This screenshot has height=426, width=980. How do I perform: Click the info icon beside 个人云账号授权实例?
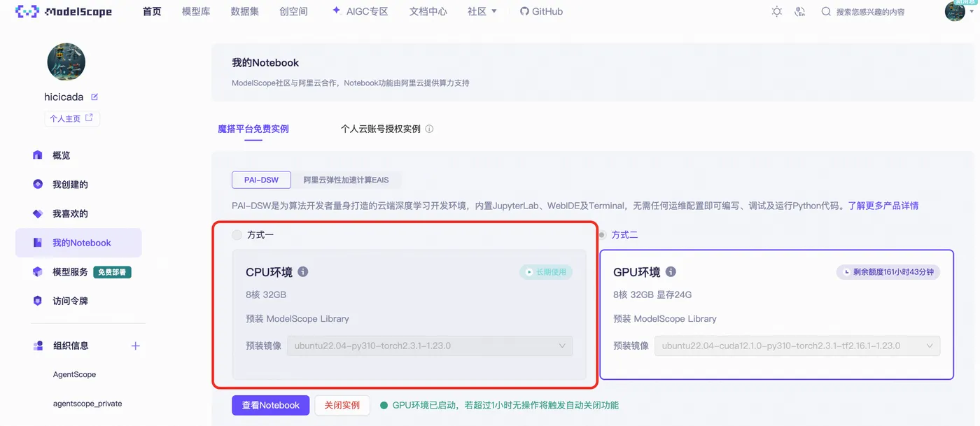(429, 129)
